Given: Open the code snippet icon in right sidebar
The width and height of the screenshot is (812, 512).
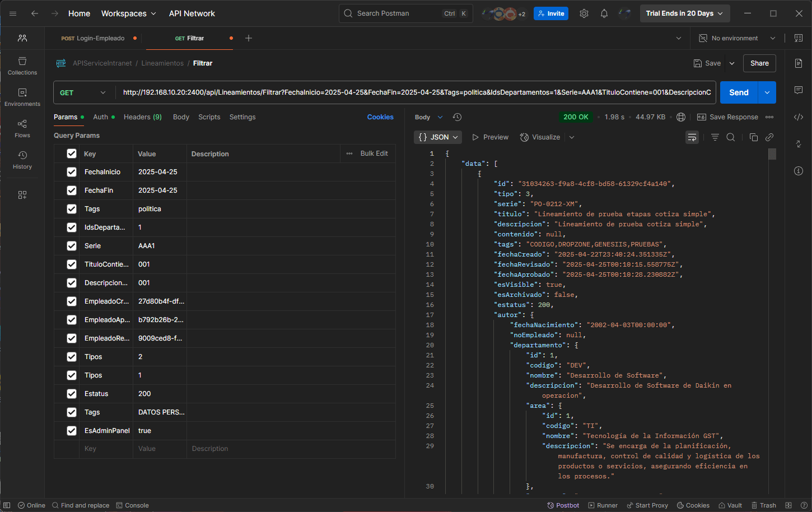Looking at the screenshot, I should (x=799, y=117).
